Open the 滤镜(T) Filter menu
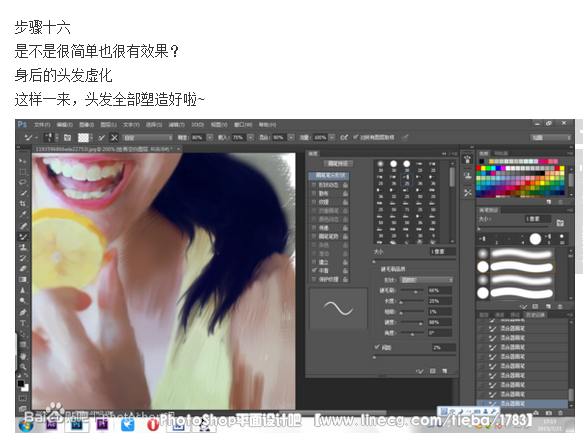 (x=177, y=125)
